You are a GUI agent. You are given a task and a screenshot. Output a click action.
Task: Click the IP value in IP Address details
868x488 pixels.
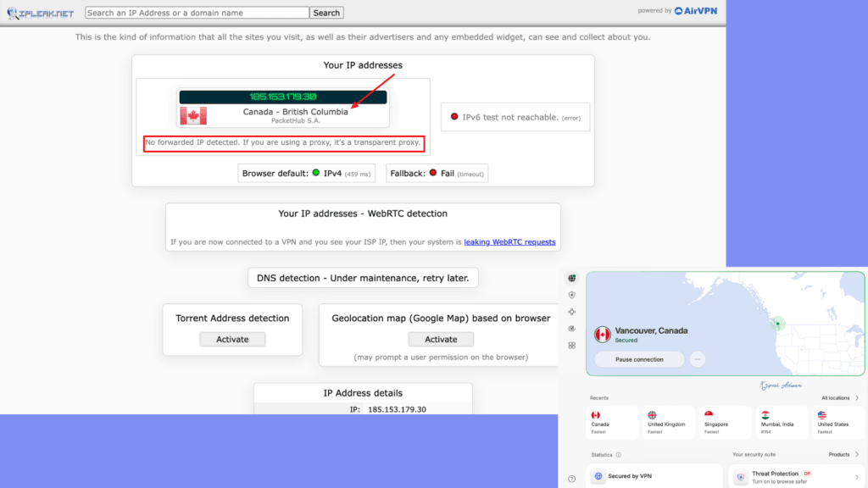397,409
